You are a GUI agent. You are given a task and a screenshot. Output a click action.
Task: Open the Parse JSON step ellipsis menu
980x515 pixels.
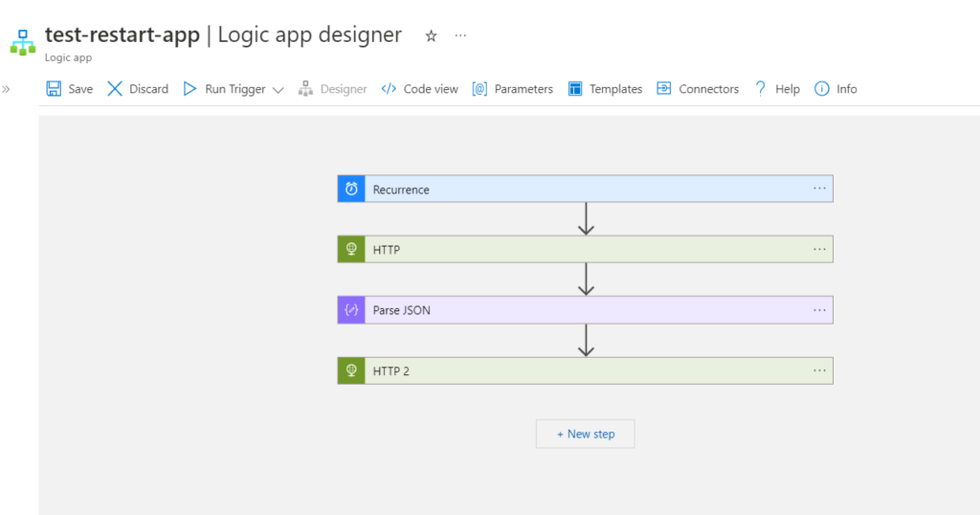[x=819, y=310]
